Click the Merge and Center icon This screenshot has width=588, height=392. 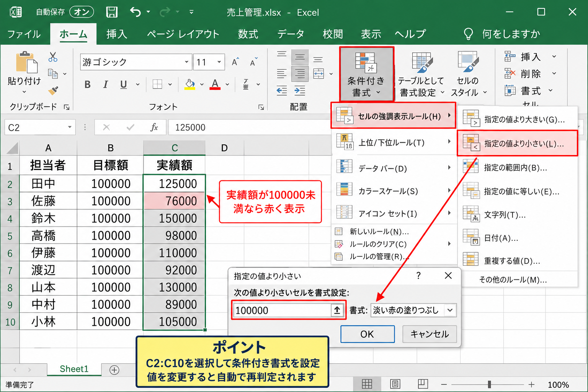click(318, 73)
